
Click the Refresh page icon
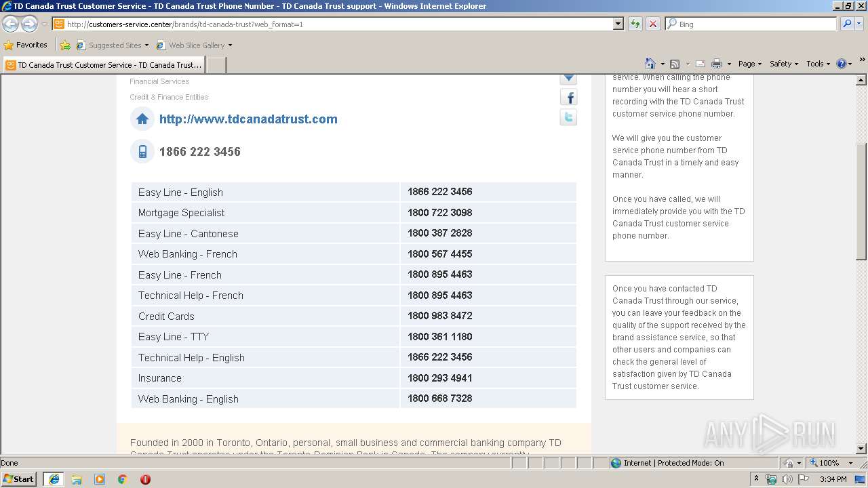click(635, 24)
